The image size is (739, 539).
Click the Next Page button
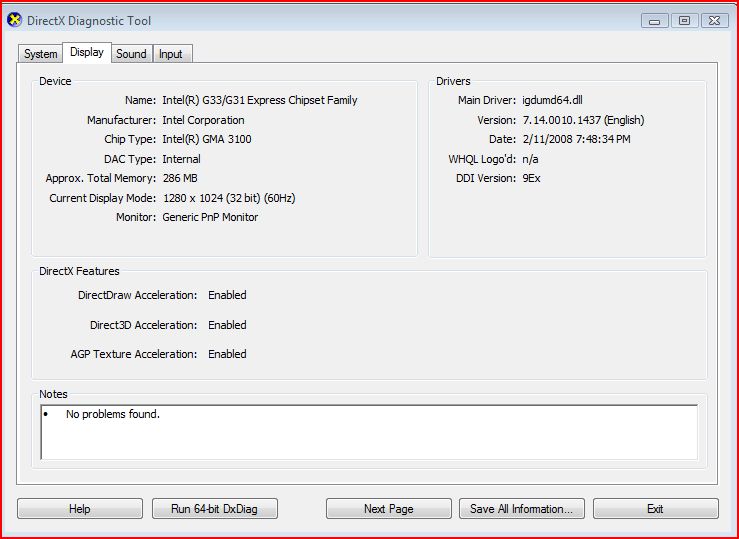[x=388, y=509]
